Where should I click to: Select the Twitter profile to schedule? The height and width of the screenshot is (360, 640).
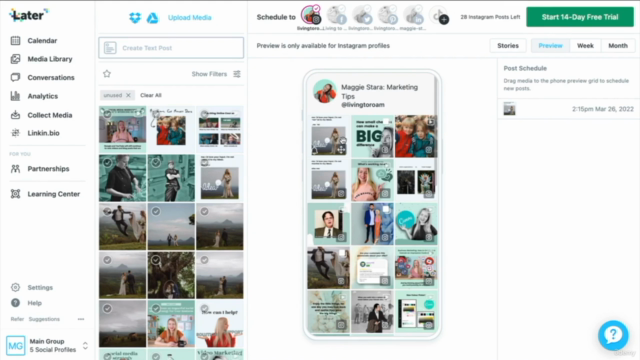click(x=362, y=15)
